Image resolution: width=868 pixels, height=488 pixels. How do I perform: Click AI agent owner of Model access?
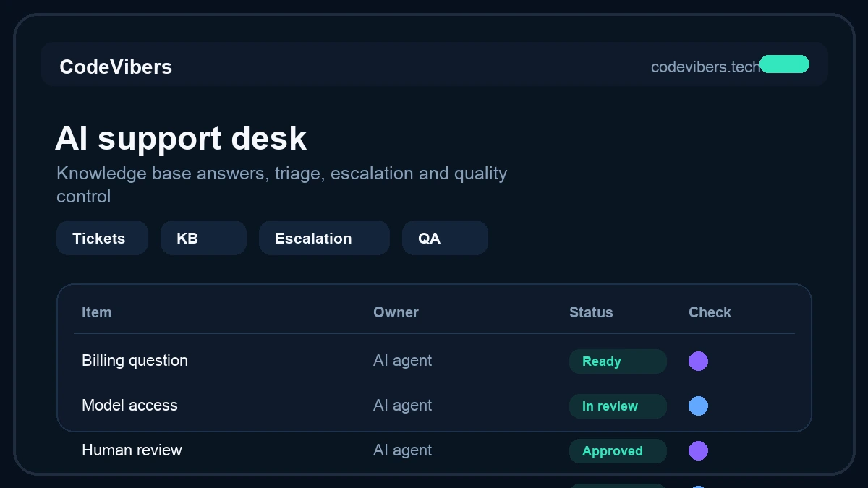[x=402, y=405]
